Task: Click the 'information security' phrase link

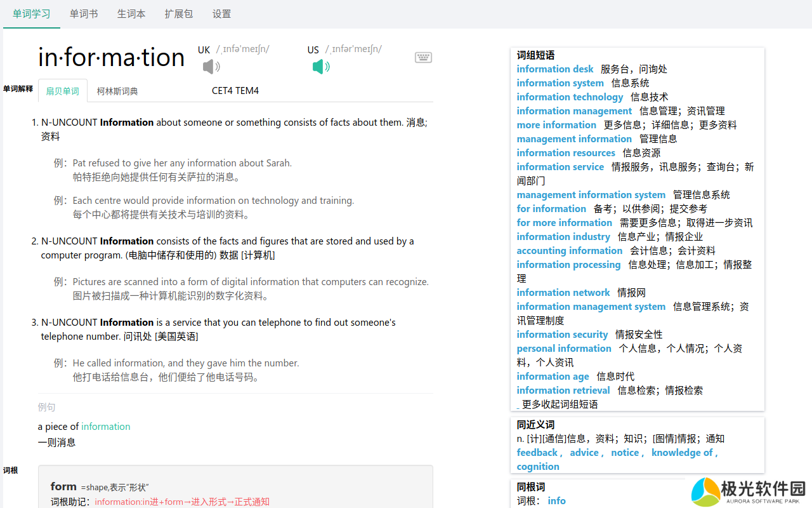Action: coord(562,335)
